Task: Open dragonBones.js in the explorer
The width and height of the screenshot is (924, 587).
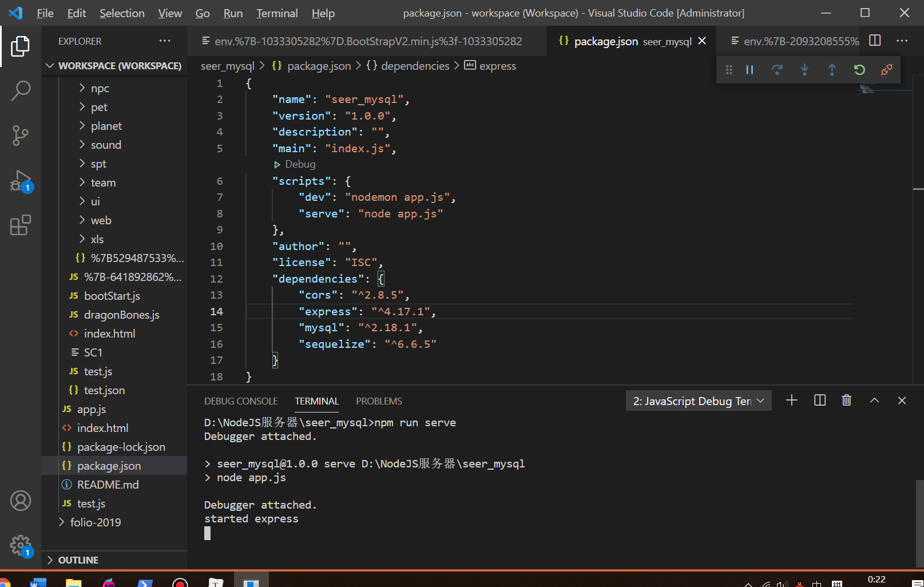Action: click(x=121, y=315)
